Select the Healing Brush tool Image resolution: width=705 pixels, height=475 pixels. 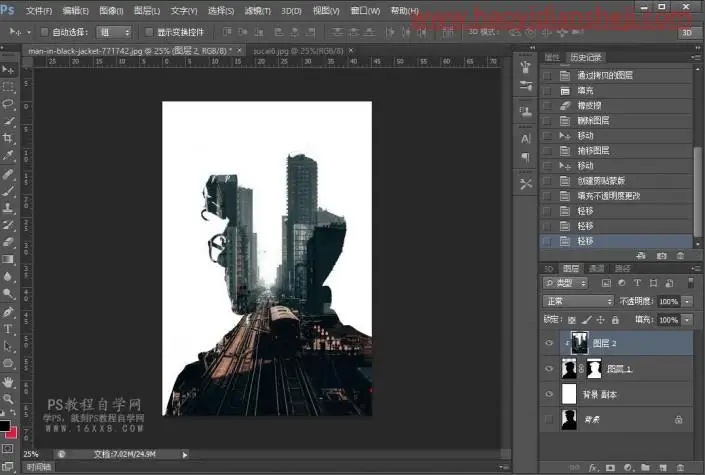[8, 174]
